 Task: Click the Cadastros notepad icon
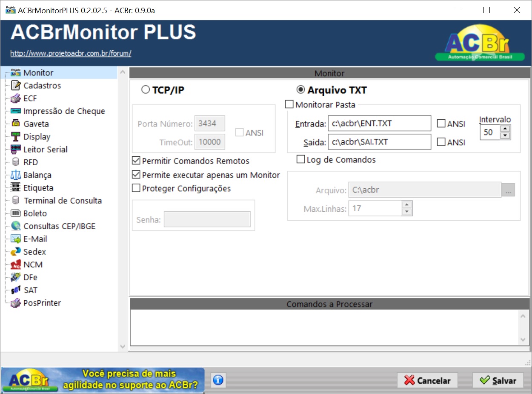[16, 86]
